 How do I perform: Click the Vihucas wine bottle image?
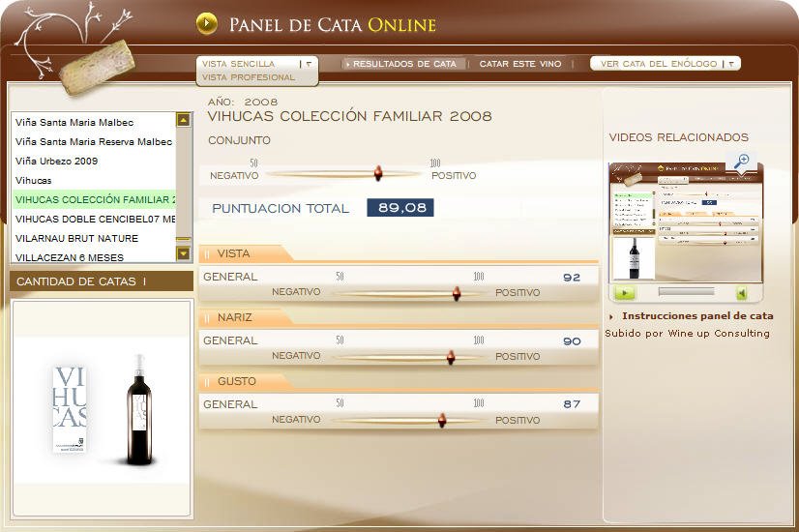coord(139,409)
